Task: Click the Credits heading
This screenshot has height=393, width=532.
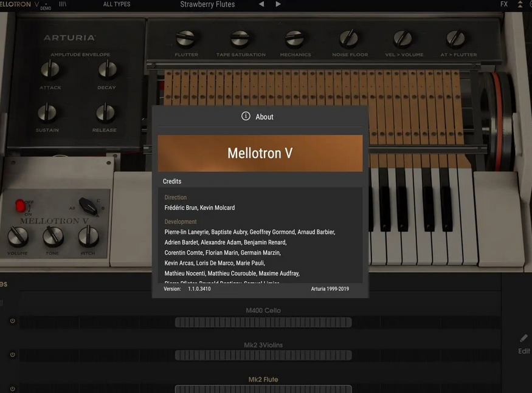Action: point(172,182)
